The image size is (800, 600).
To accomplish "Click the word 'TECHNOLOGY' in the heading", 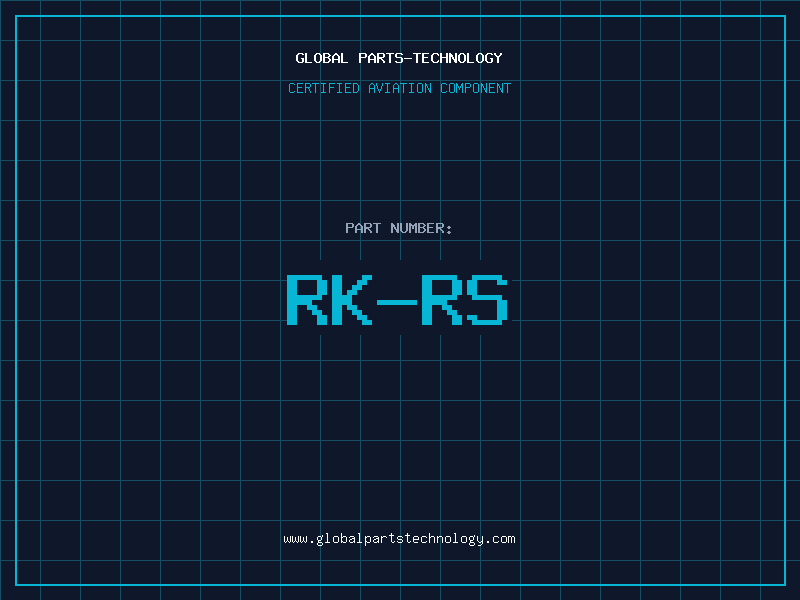I will point(458,58).
